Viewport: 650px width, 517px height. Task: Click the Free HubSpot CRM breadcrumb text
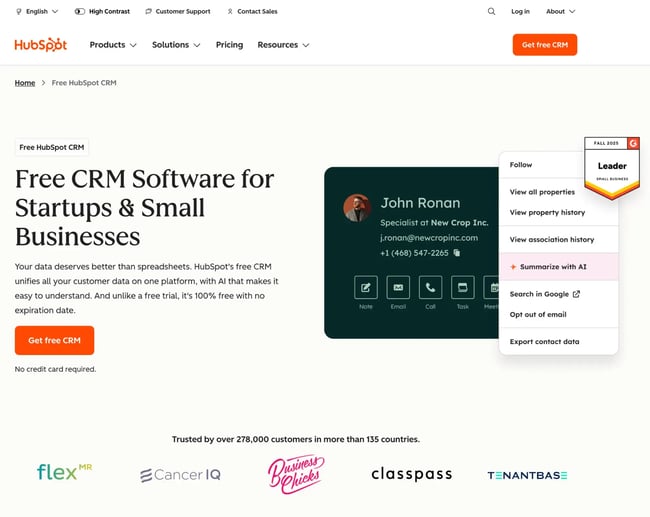pyautogui.click(x=84, y=83)
